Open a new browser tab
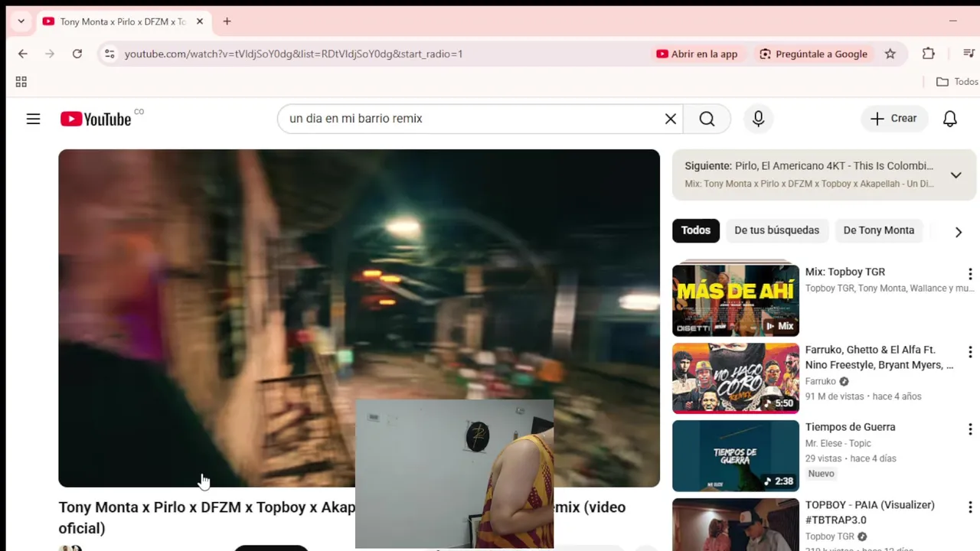The image size is (980, 551). click(x=227, y=21)
